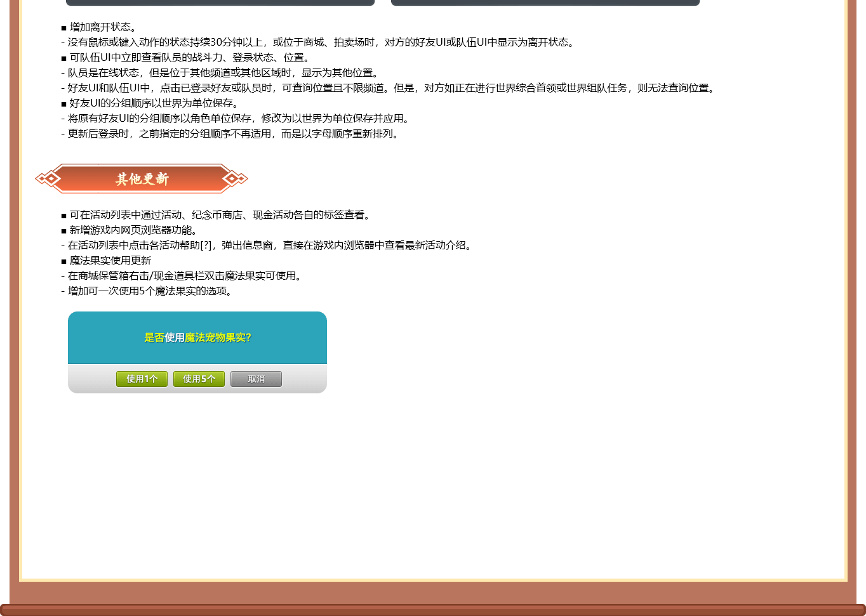Image resolution: width=866 pixels, height=616 pixels.
Task: Click the 是否使用魔法宠物果实? dialog text
Action: [x=197, y=337]
